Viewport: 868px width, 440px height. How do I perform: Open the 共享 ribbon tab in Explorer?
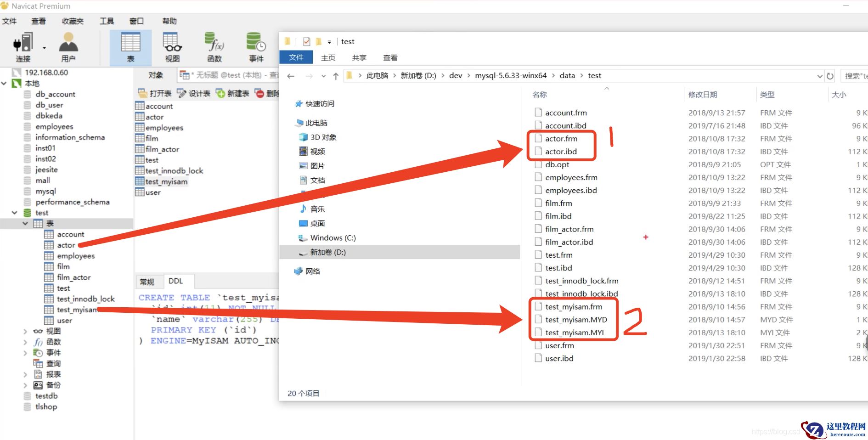point(359,58)
